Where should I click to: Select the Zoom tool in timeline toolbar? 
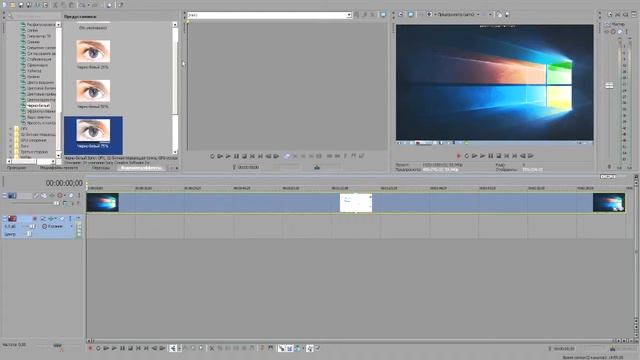coord(201,348)
